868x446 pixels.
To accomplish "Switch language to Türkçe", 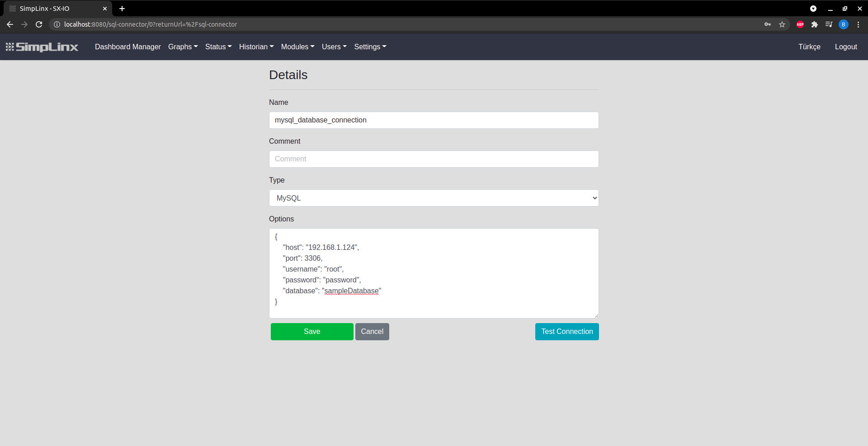I will tap(809, 47).
